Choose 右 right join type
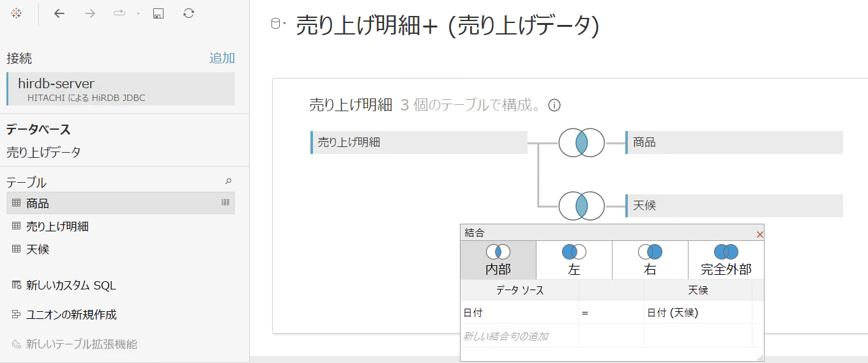 pyautogui.click(x=650, y=260)
